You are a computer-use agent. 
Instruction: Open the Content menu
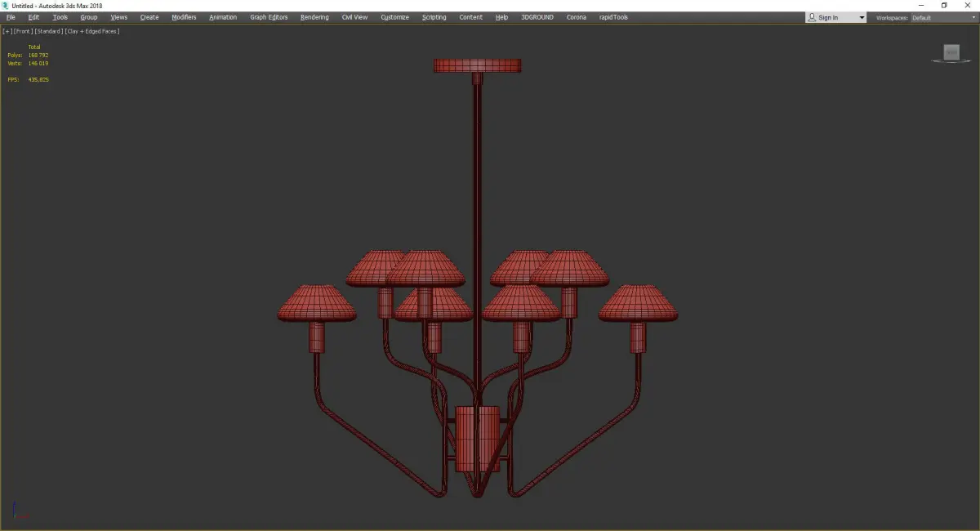pyautogui.click(x=470, y=17)
